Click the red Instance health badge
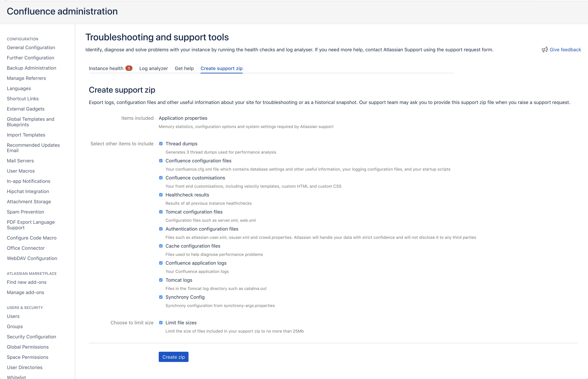Image resolution: width=588 pixels, height=379 pixels. [x=129, y=68]
